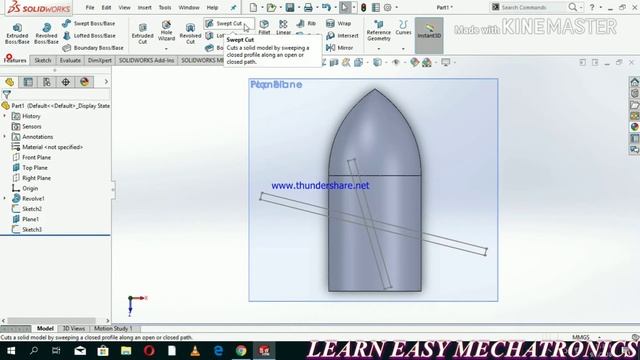
Task: Activate the Revolved Cut tool
Action: [x=190, y=33]
